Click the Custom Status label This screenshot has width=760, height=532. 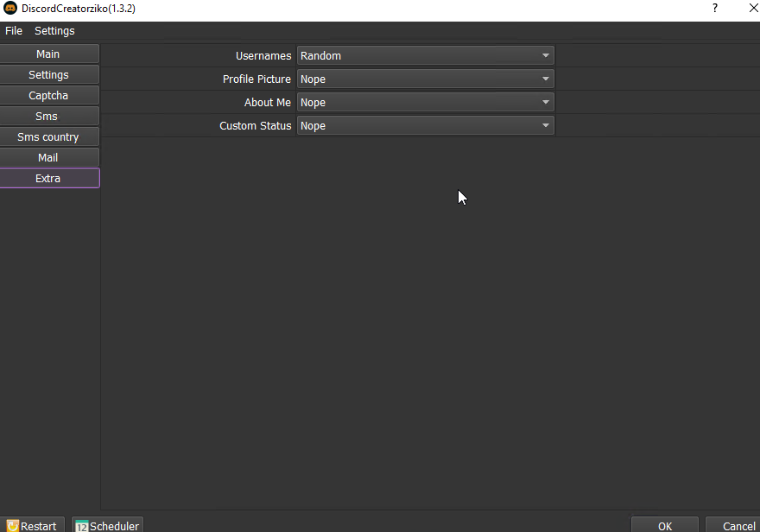coord(255,125)
